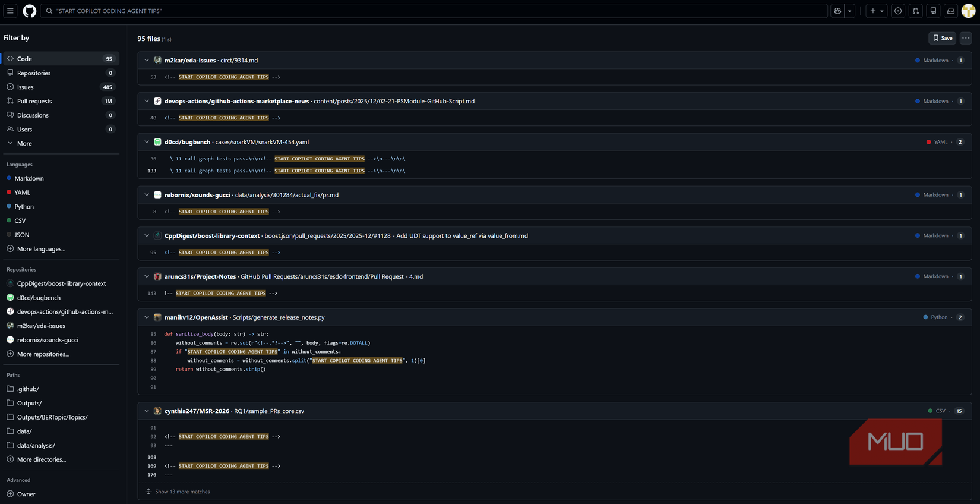Save this search
Screen dimensions: 980x504
943,38
